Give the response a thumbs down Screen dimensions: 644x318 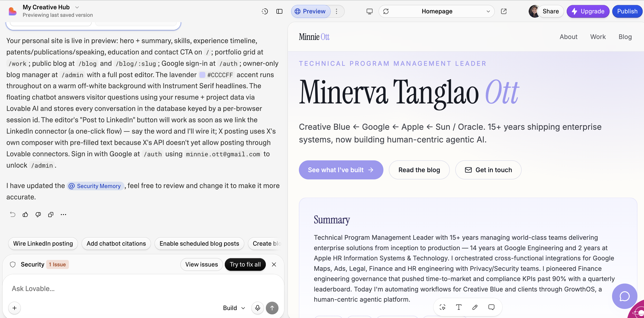38,214
